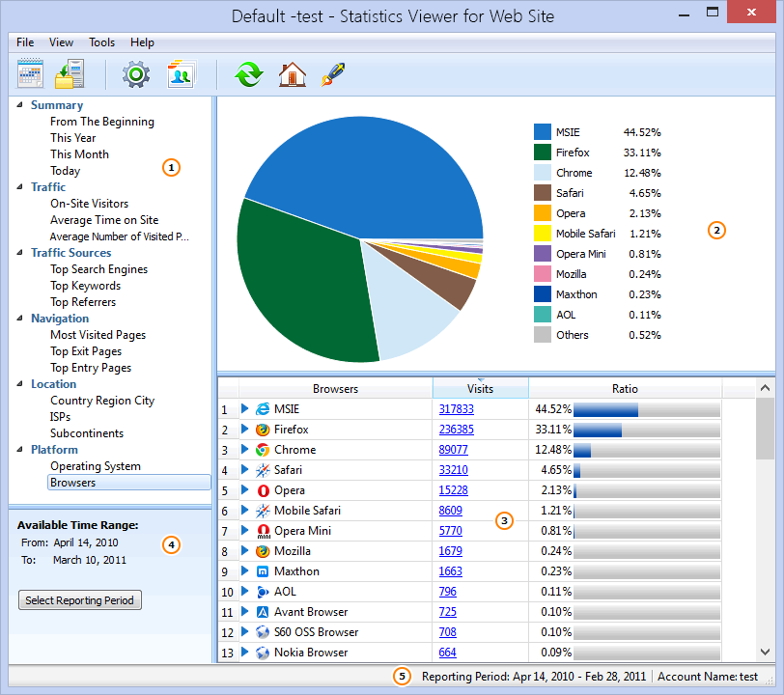
Task: Open the Tools menu
Action: coord(102,42)
